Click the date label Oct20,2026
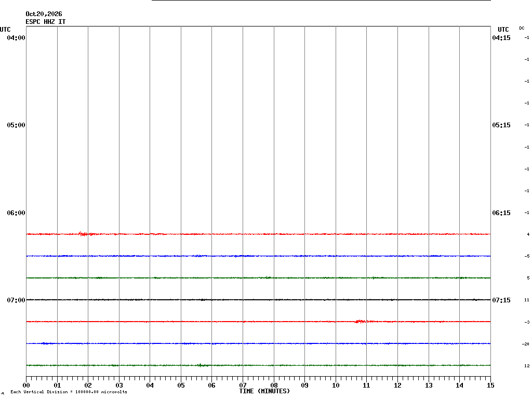This screenshot has width=532, height=399. pyautogui.click(x=44, y=14)
